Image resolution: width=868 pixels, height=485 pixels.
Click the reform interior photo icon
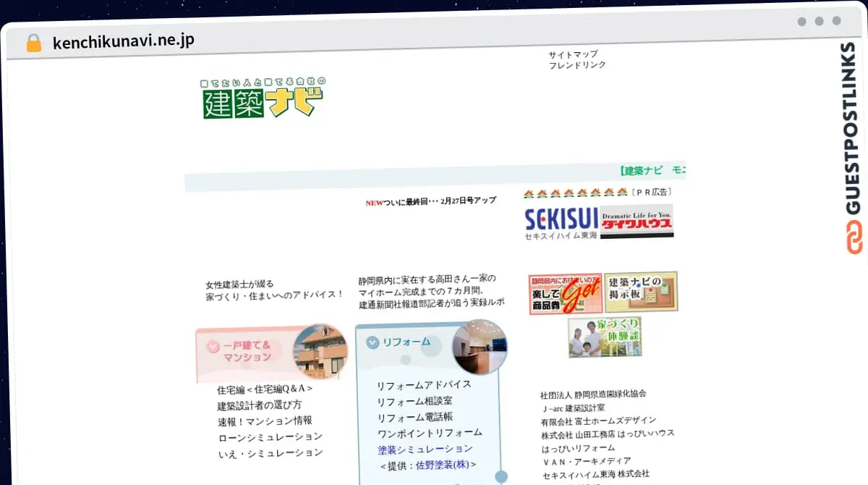tap(479, 347)
